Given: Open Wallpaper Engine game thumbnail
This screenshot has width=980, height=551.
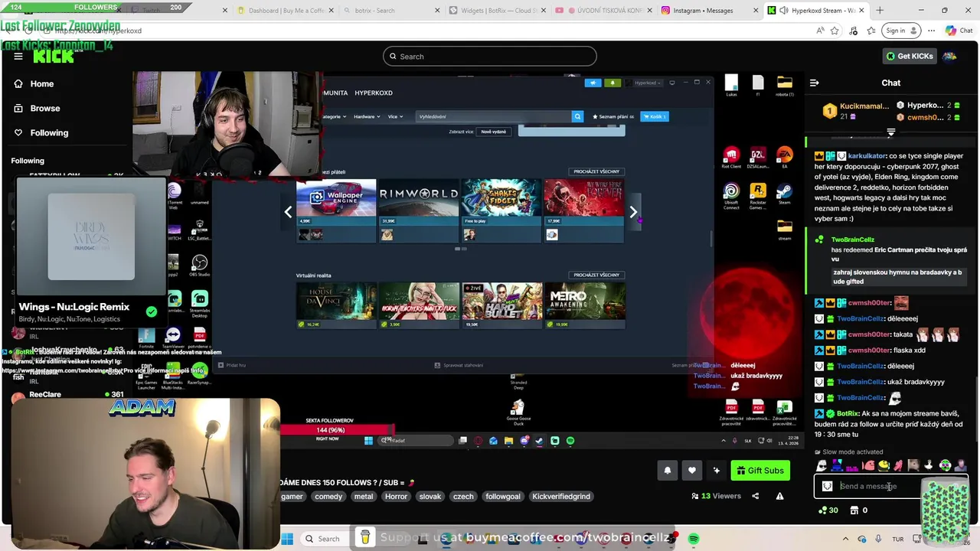Looking at the screenshot, I should (x=336, y=210).
